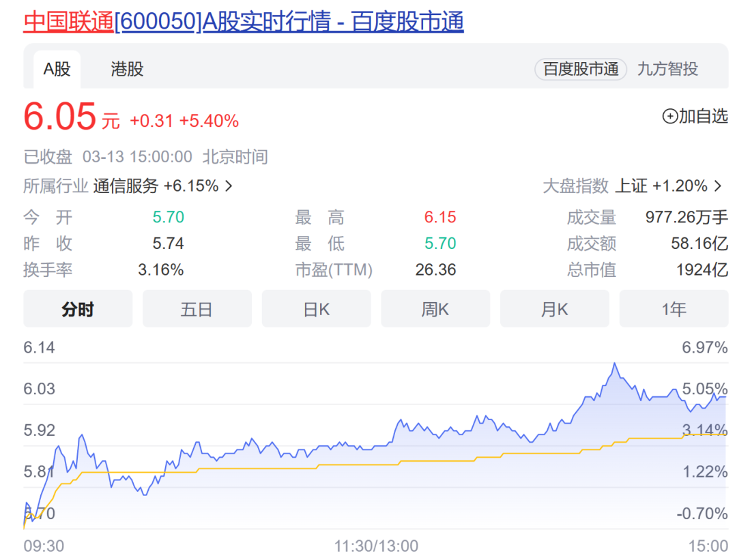Click the timestamp 03-13 15:00:00
This screenshot has width=737, height=560.
pos(137,156)
